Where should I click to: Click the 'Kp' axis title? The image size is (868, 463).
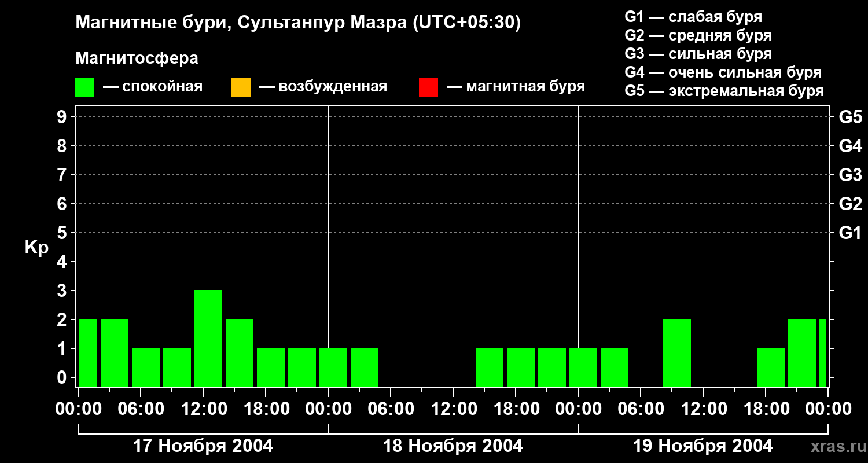pyautogui.click(x=36, y=247)
